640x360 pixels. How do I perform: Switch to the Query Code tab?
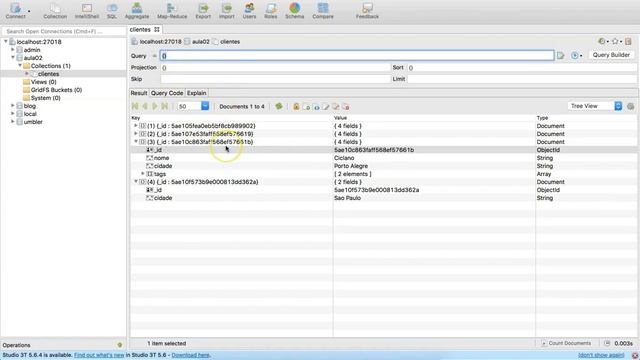tap(167, 93)
